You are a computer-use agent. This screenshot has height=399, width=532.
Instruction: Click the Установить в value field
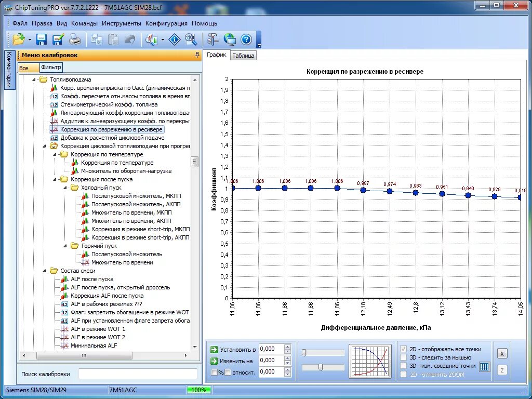tap(271, 349)
